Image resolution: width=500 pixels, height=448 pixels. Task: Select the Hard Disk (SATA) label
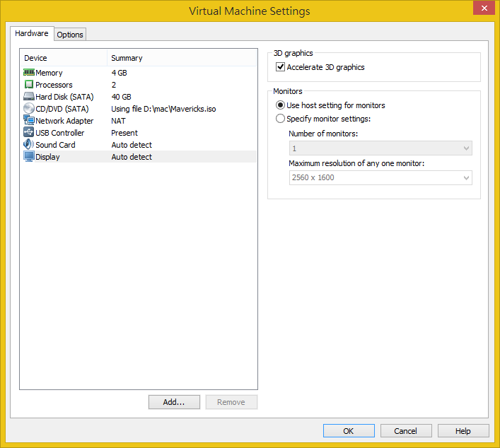click(x=64, y=97)
